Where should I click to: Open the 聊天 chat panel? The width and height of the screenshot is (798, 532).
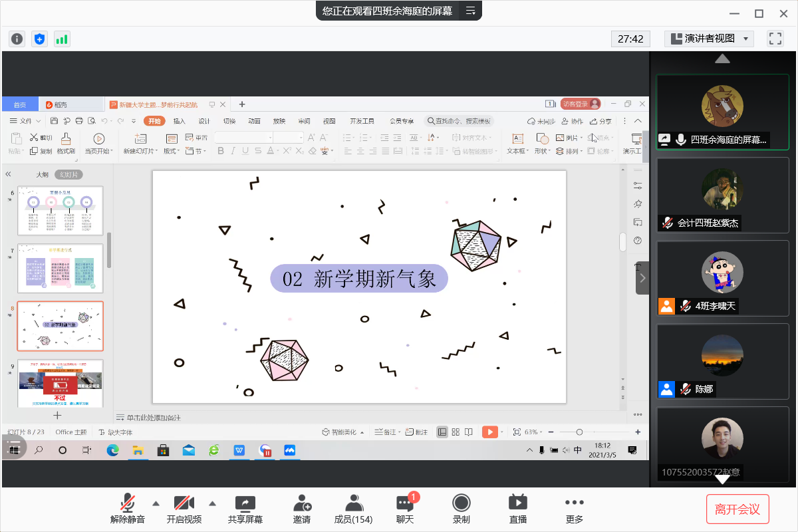pyautogui.click(x=405, y=509)
